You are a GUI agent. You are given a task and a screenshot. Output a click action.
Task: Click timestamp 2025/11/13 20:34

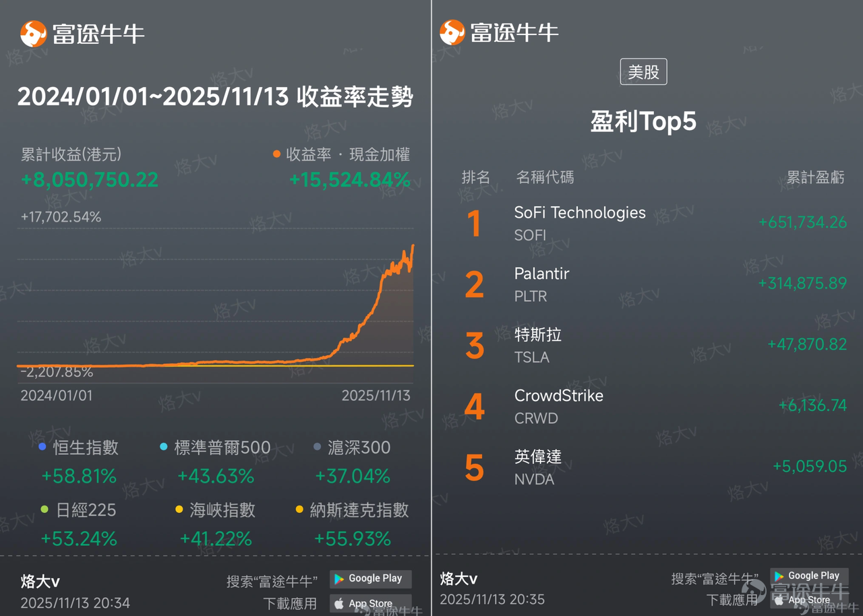75,603
